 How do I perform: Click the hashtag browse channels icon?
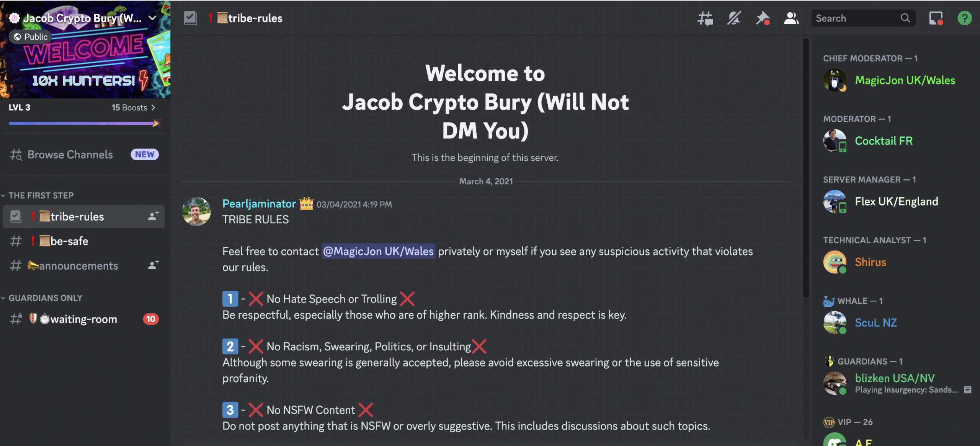16,154
